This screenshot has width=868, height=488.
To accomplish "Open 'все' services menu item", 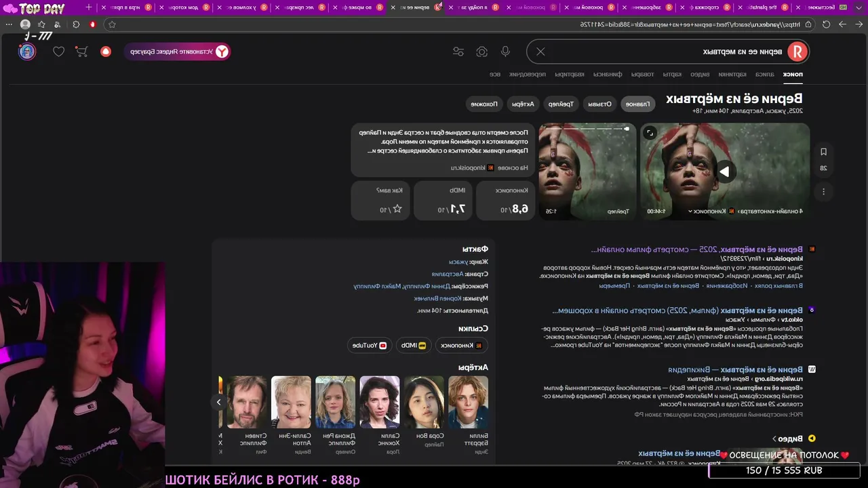I will [x=496, y=75].
